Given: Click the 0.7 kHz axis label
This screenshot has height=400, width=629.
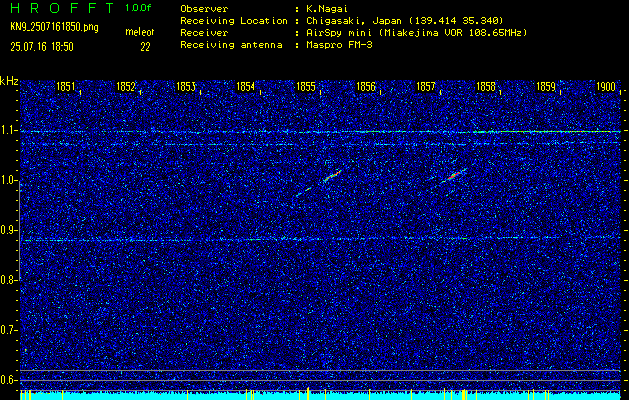Looking at the screenshot, I should 7,330.
